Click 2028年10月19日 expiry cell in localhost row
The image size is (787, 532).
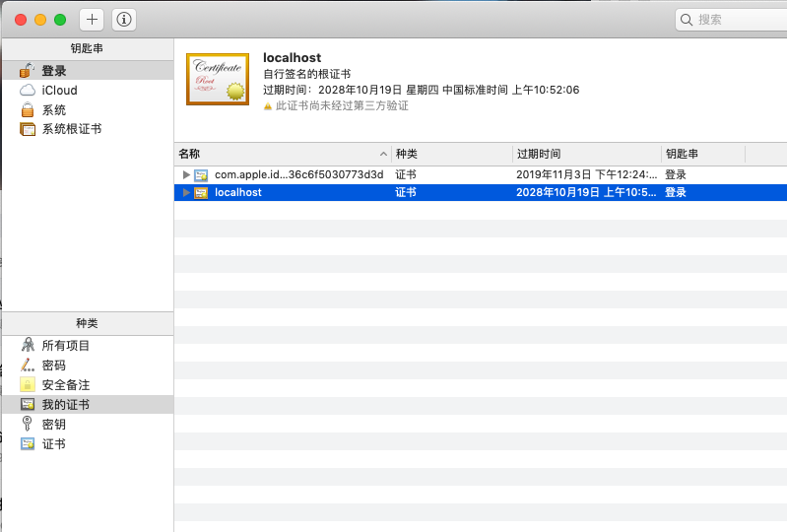coord(586,192)
